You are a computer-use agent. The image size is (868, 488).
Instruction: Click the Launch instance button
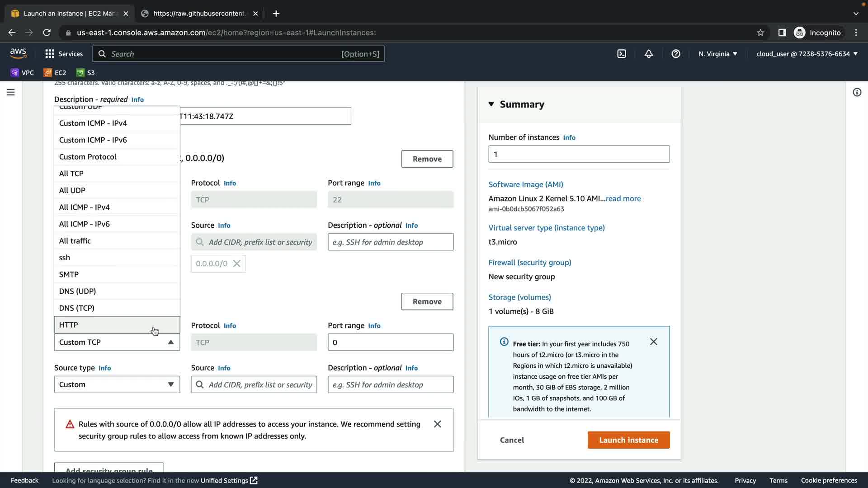click(628, 440)
